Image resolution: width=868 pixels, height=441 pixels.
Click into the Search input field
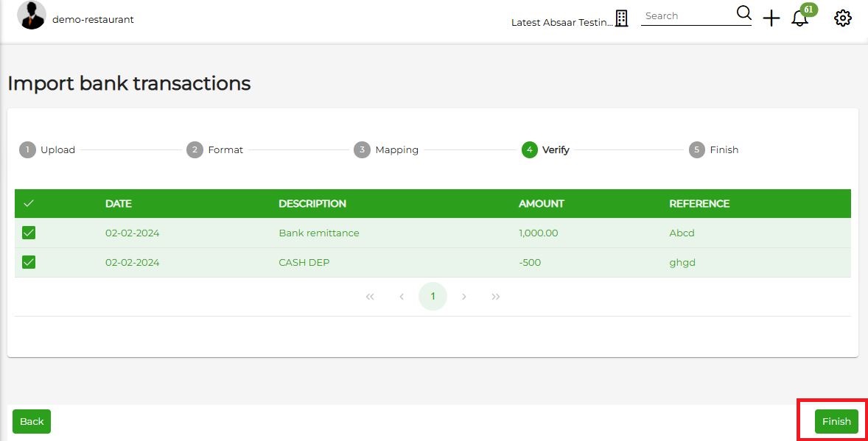pyautogui.click(x=688, y=16)
